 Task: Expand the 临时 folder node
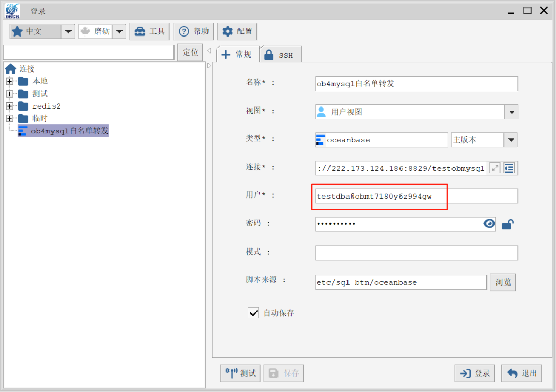(10, 118)
